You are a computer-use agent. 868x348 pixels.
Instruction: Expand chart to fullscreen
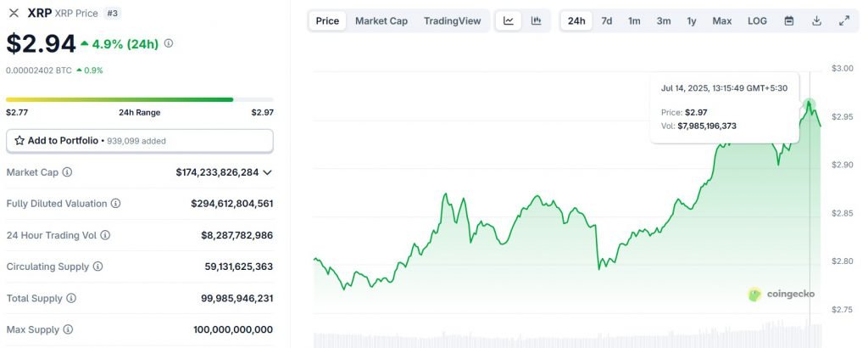(843, 20)
